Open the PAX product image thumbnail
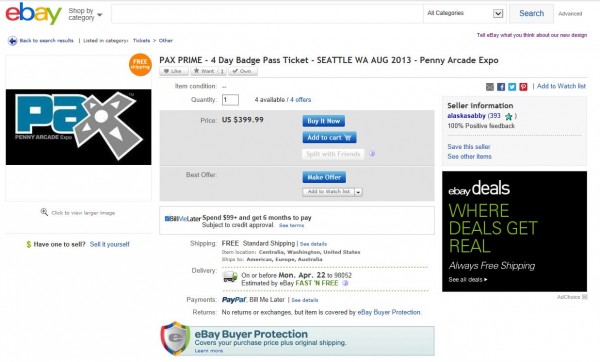This screenshot has width=600, height=362. pos(78,127)
